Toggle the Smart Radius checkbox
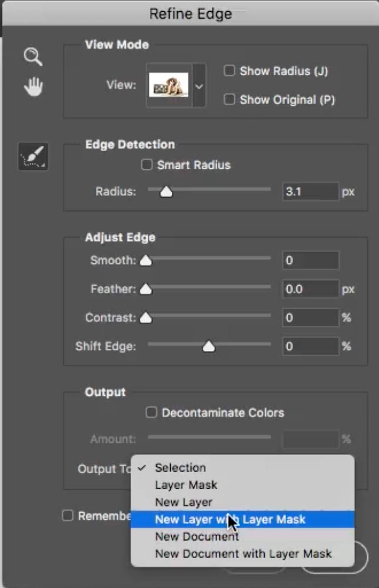The image size is (379, 588). coord(147,165)
